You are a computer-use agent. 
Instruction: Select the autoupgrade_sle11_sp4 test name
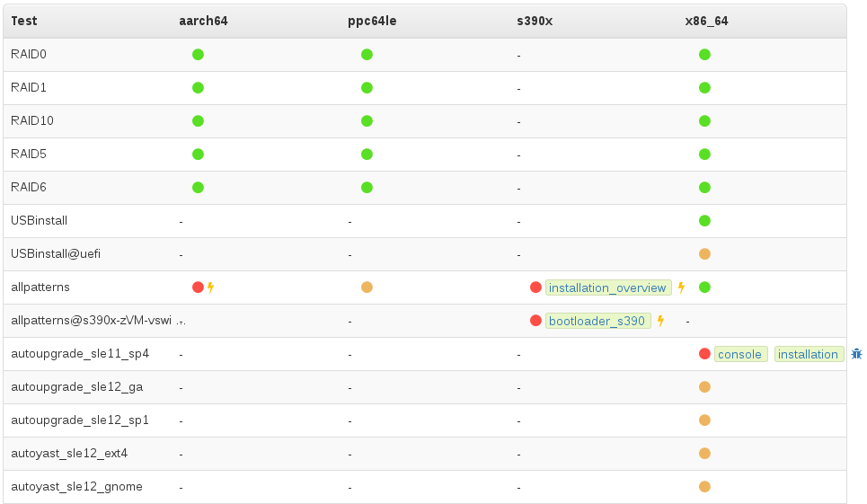[80, 354]
